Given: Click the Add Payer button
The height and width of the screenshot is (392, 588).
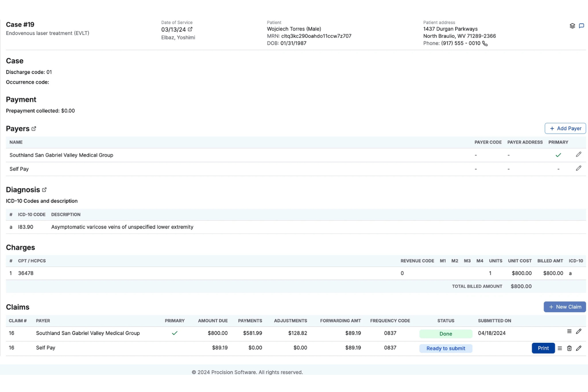Looking at the screenshot, I should pyautogui.click(x=565, y=128).
